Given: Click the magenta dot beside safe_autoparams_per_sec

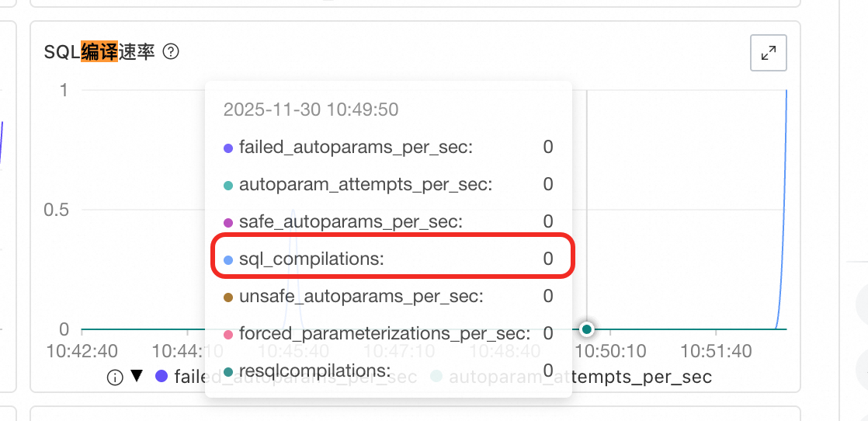Looking at the screenshot, I should [228, 222].
